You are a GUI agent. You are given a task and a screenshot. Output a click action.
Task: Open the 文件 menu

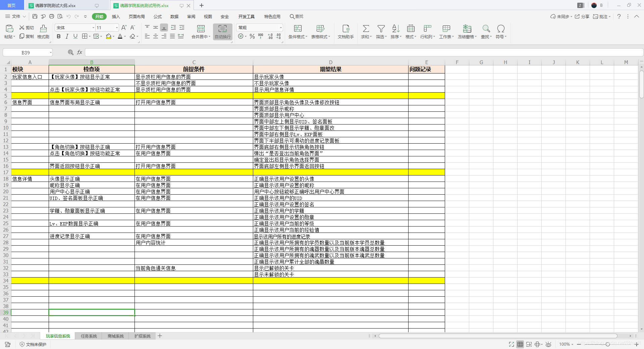tap(16, 16)
